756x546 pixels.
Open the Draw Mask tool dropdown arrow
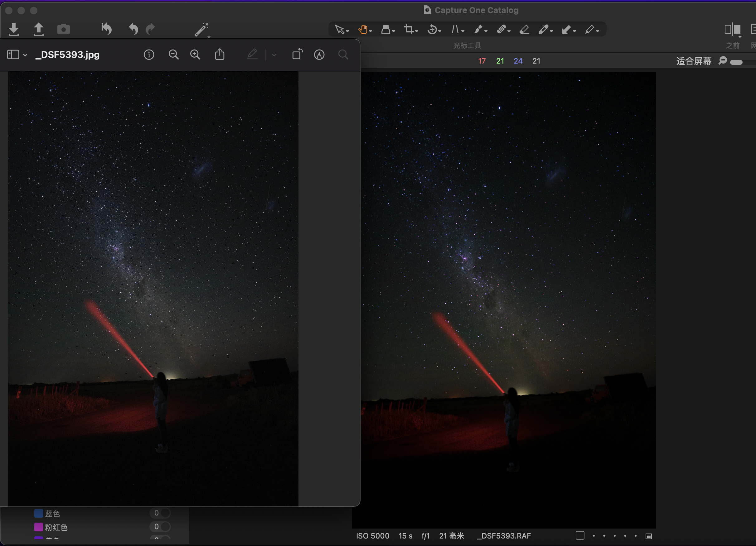click(486, 31)
